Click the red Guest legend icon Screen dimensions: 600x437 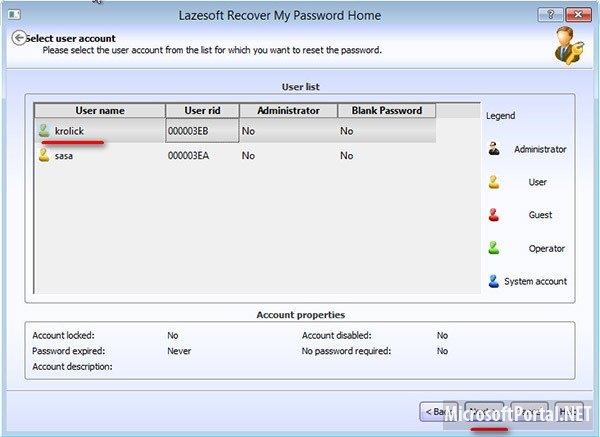tap(494, 215)
